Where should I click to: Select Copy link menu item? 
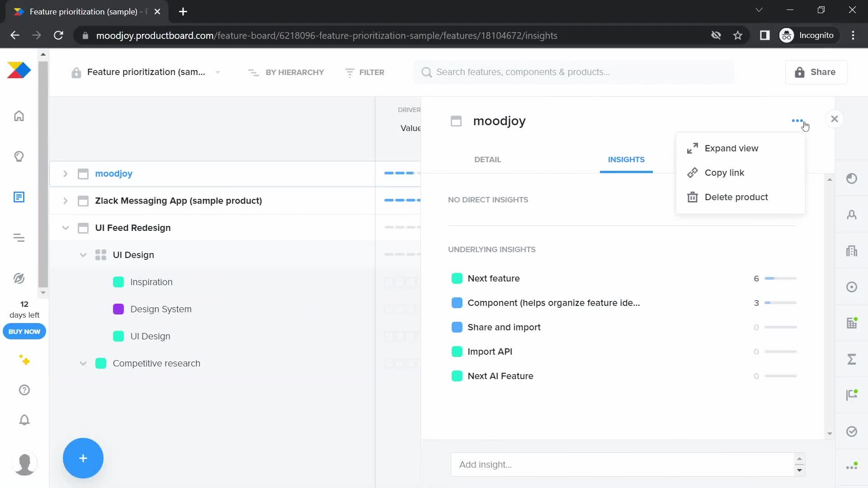[x=741, y=173]
